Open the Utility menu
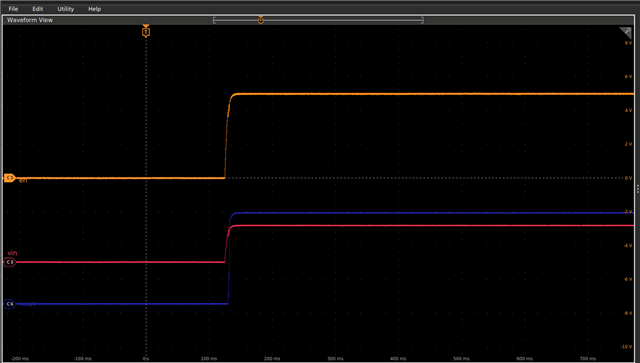Viewport: 640px width, 363px height. pos(65,9)
